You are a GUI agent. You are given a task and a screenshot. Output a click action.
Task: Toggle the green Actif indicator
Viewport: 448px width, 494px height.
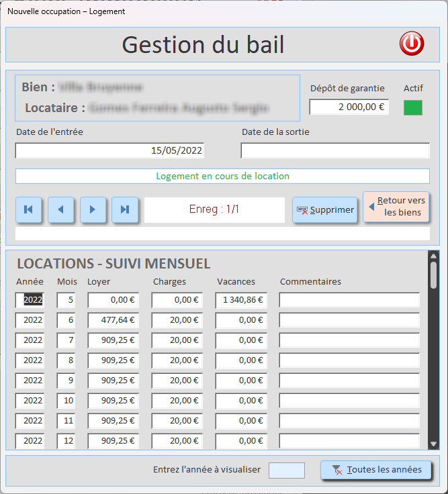pos(413,107)
